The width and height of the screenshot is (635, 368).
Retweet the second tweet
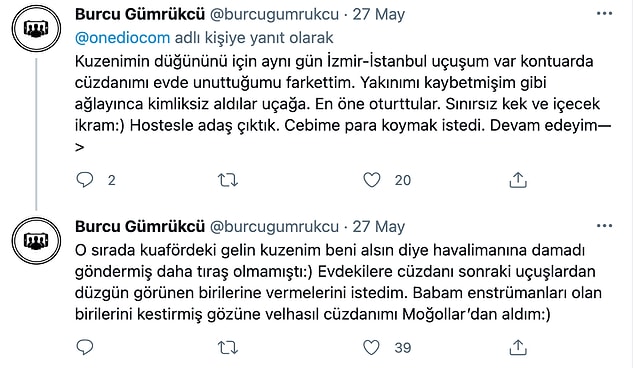(x=228, y=347)
